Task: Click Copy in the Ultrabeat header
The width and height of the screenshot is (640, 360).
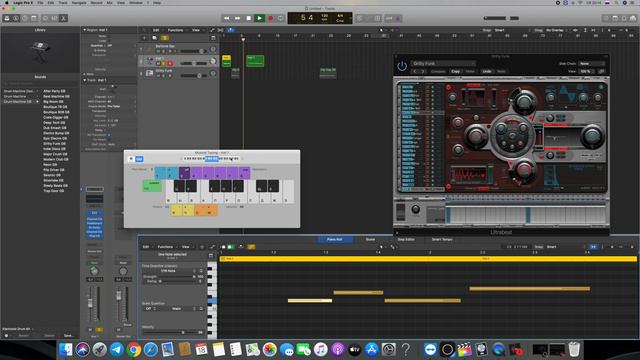Action: 456,71
